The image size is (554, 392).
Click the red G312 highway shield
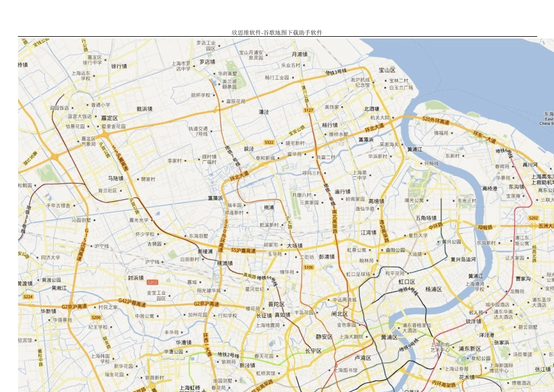[x=152, y=282]
